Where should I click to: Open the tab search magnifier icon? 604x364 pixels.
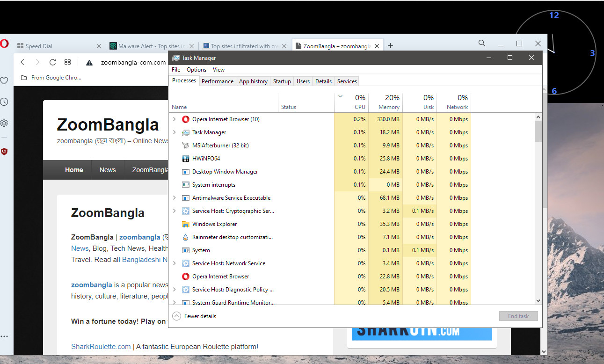(x=482, y=44)
